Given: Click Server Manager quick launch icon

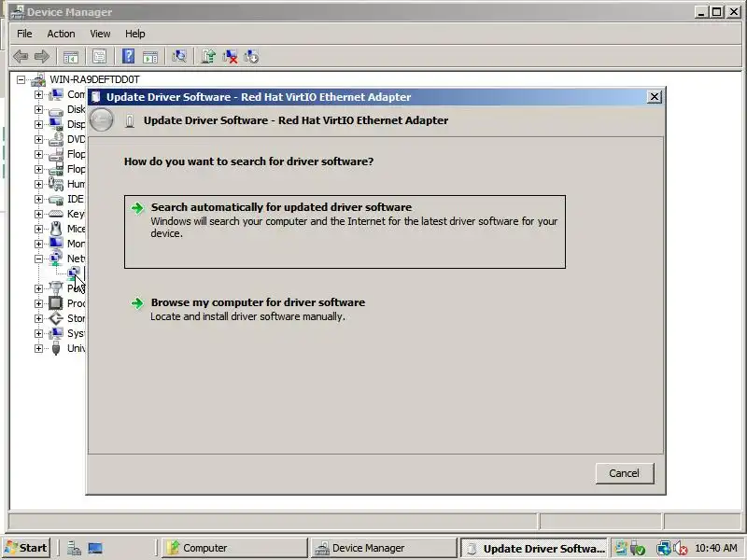Looking at the screenshot, I should (74, 548).
